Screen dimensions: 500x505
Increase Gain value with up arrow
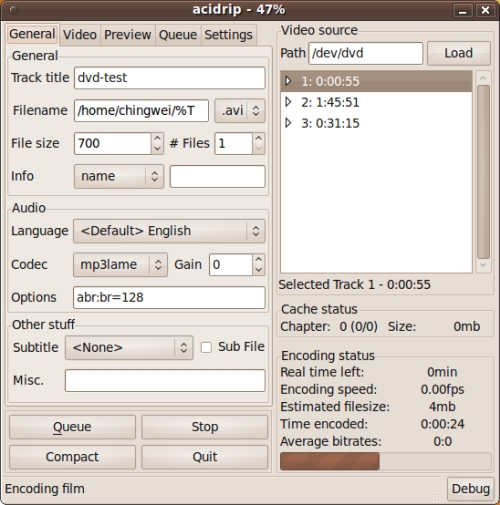[259, 259]
